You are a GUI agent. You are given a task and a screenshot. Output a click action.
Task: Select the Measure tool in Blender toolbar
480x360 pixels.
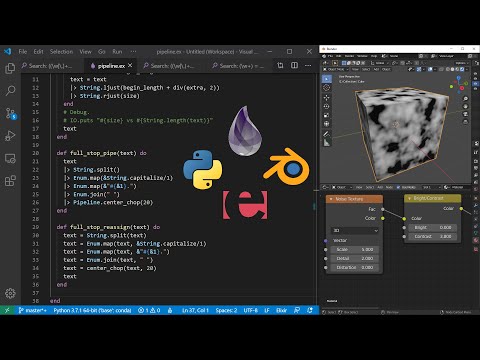click(327, 143)
